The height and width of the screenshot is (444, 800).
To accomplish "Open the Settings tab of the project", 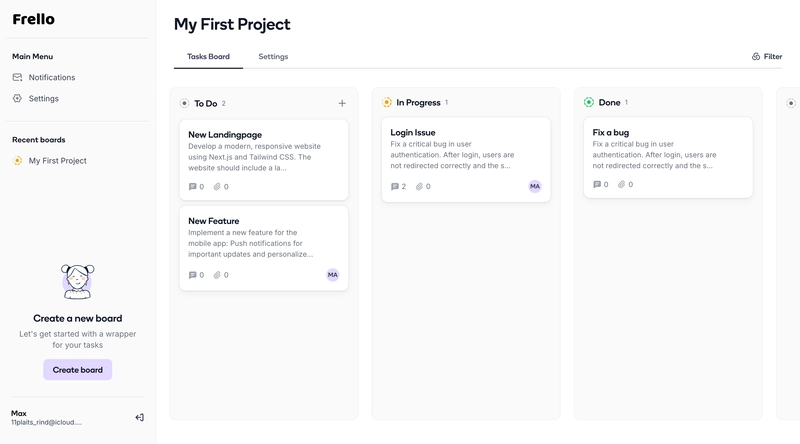I will click(x=273, y=57).
